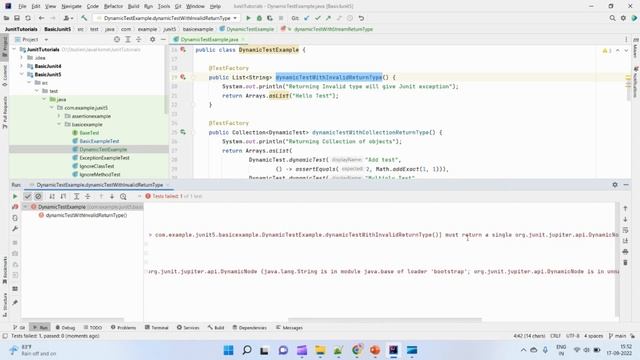Image resolution: width=640 pixels, height=360 pixels.
Task: Build project using the hammer icon
Action: pyautogui.click(x=84, y=18)
